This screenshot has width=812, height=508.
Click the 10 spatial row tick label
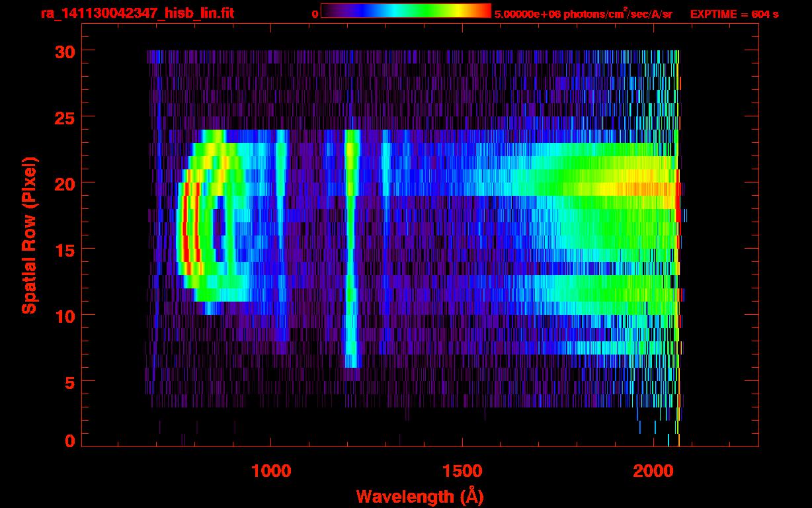(x=65, y=316)
